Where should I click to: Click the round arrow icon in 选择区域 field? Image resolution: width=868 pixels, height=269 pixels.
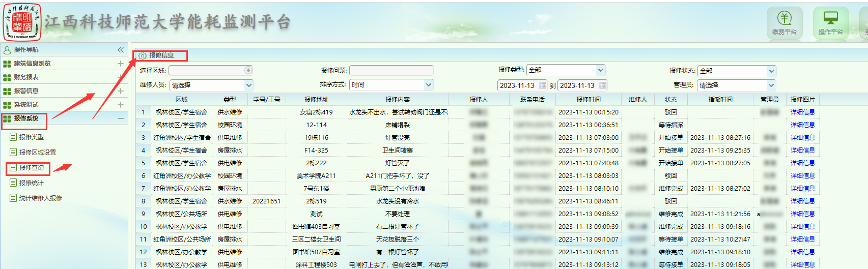click(248, 70)
